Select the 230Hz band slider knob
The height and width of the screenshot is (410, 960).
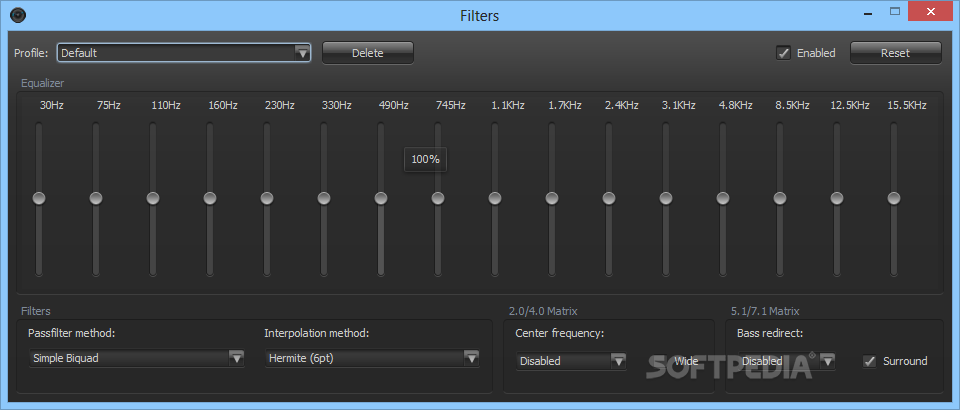pyautogui.click(x=267, y=198)
